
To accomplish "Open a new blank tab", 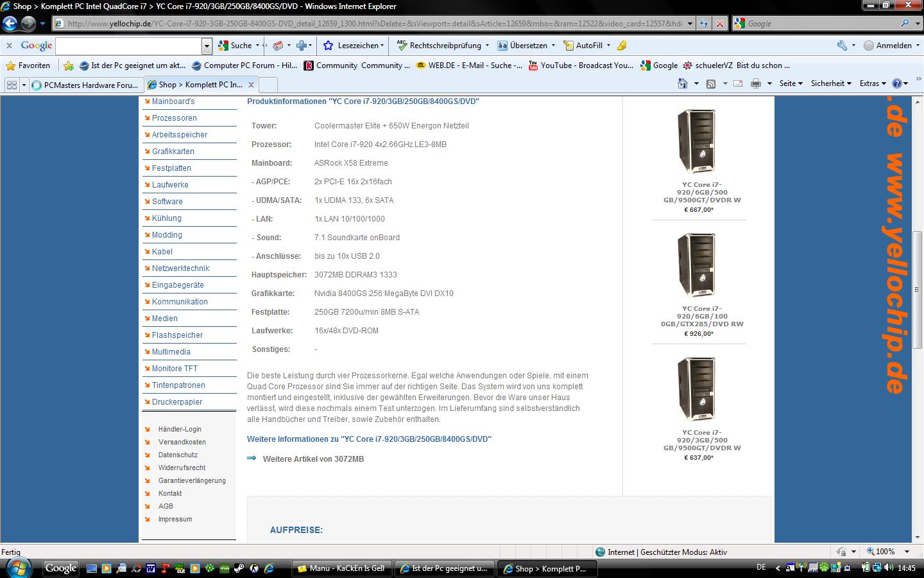I will coord(268,85).
